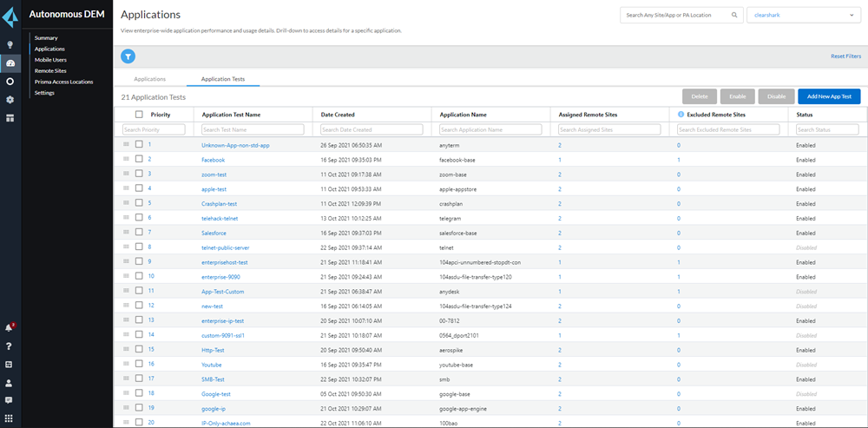Select the checkbox for Salesforce row

[139, 233]
